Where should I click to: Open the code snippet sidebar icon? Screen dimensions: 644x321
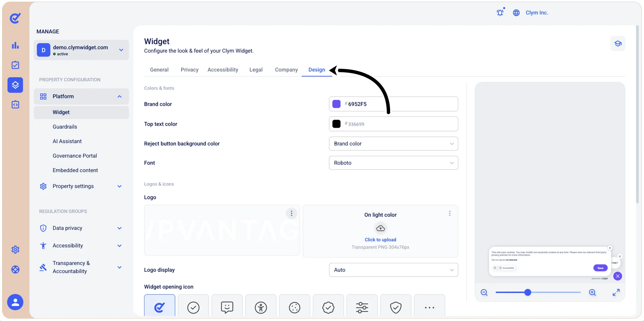pyautogui.click(x=15, y=105)
